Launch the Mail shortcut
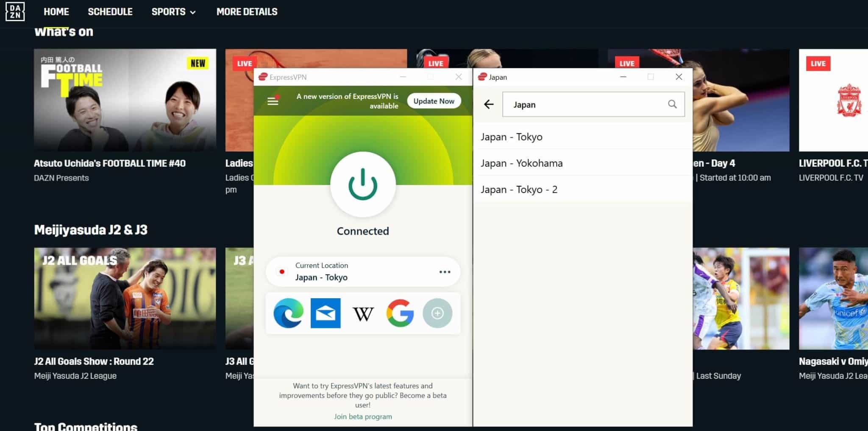 pyautogui.click(x=325, y=313)
